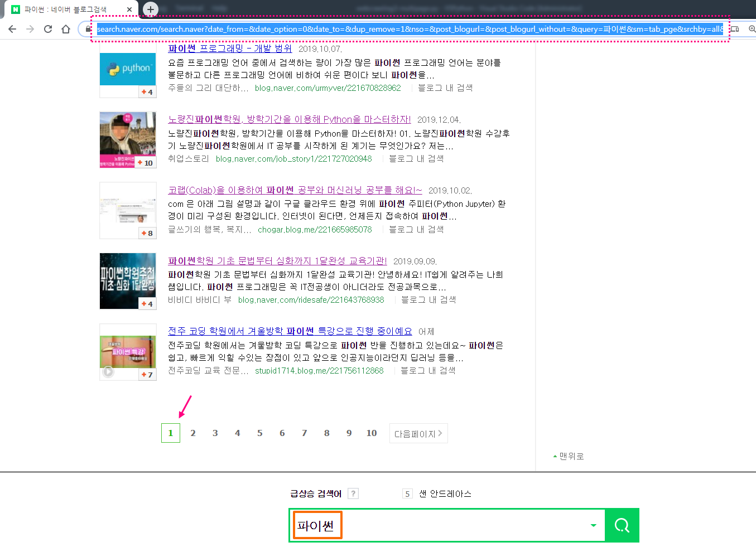756x547 pixels.
Task: Open the 노량진파이썬학원 방학기간 post title
Action: tap(290, 119)
